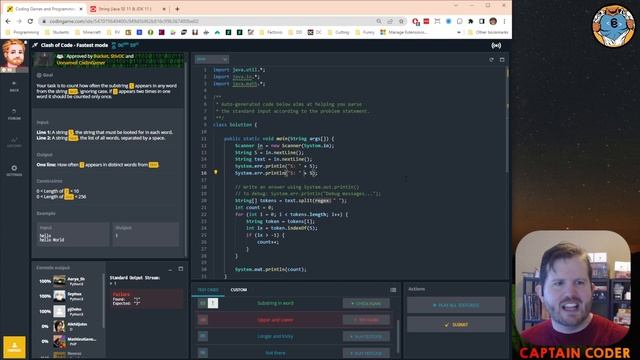Click the Submit button
640x360 pixels.
coord(456,324)
